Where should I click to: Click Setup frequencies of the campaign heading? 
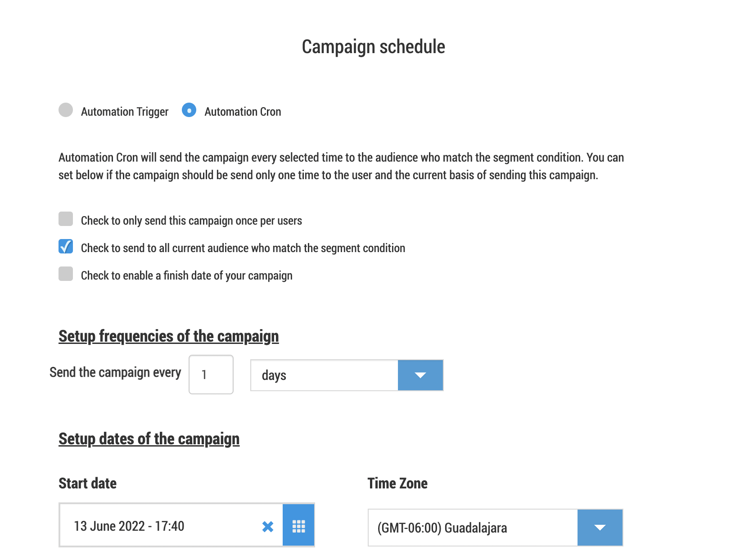169,336
